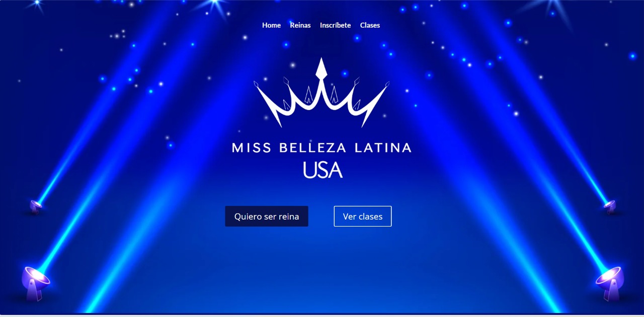
Task: Go to the Reinas page
Action: pos(300,25)
